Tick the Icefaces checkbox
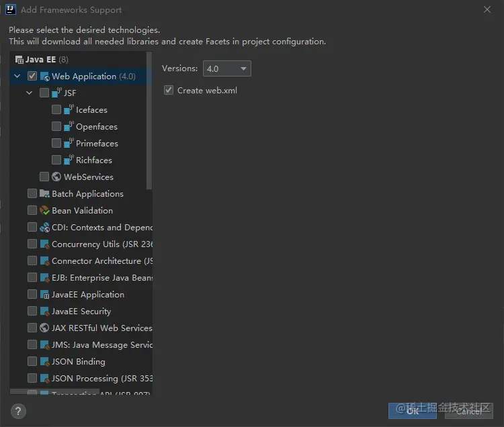The width and height of the screenshot is (504, 427). (x=56, y=109)
